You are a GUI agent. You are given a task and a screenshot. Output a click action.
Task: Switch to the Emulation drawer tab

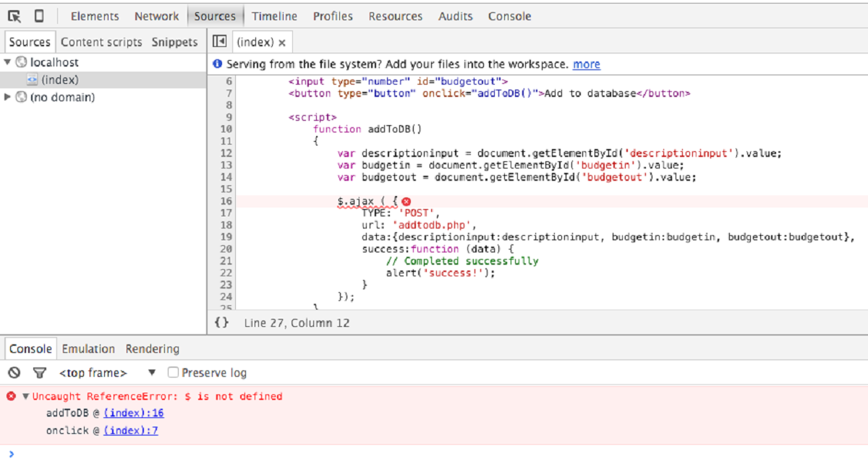tap(88, 349)
